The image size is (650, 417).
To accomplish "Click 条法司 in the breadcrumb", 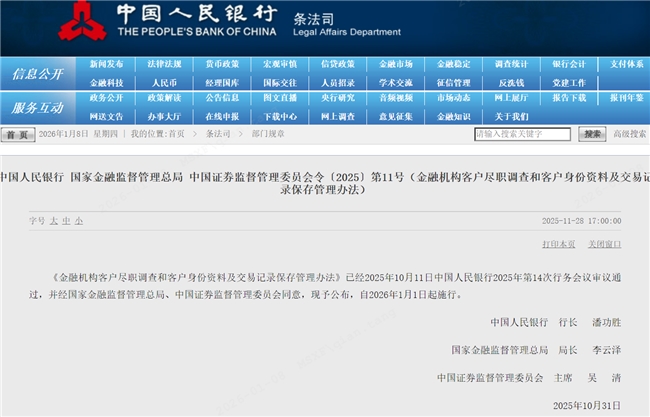I will pos(218,134).
